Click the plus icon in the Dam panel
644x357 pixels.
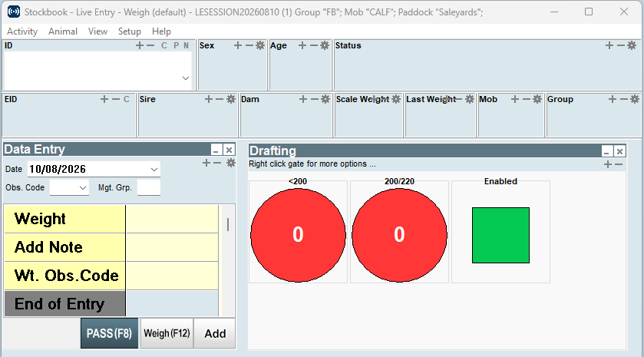tap(303, 99)
